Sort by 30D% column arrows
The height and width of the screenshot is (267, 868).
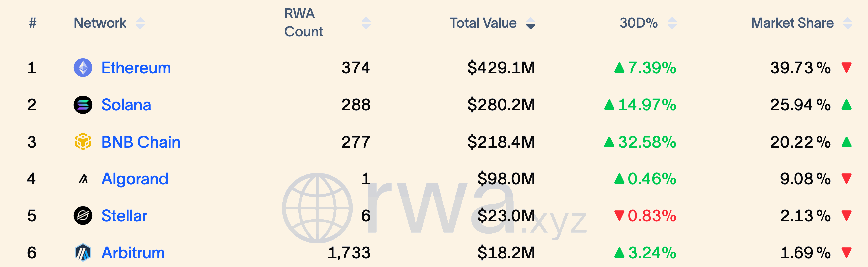coord(672,23)
